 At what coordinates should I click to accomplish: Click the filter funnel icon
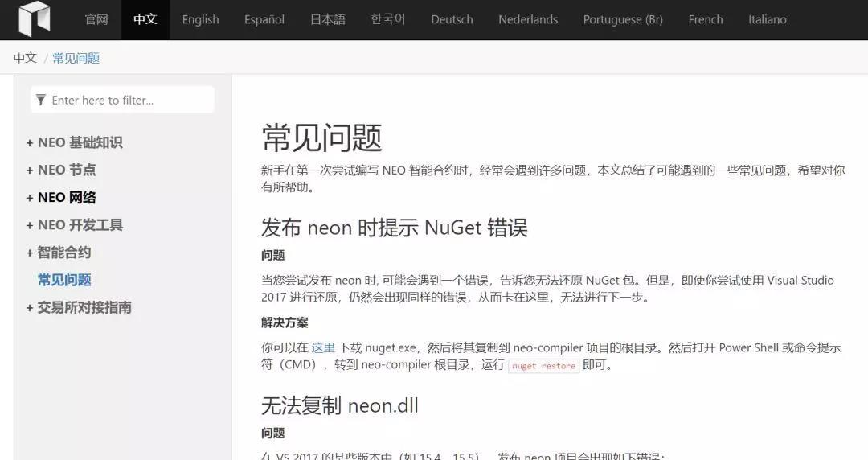click(40, 101)
